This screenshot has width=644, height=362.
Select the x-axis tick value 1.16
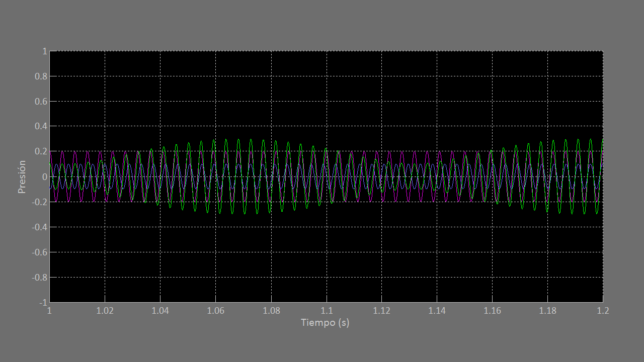click(492, 311)
